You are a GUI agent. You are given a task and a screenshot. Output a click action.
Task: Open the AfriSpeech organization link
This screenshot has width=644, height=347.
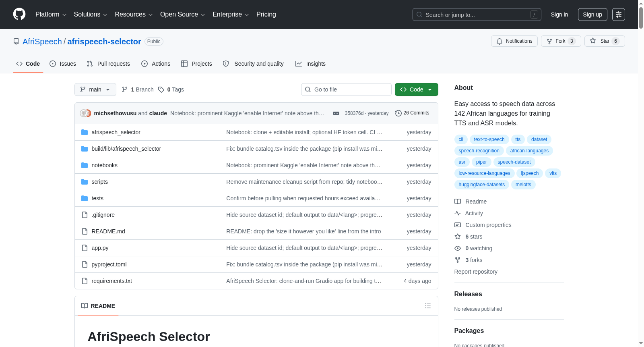point(42,42)
